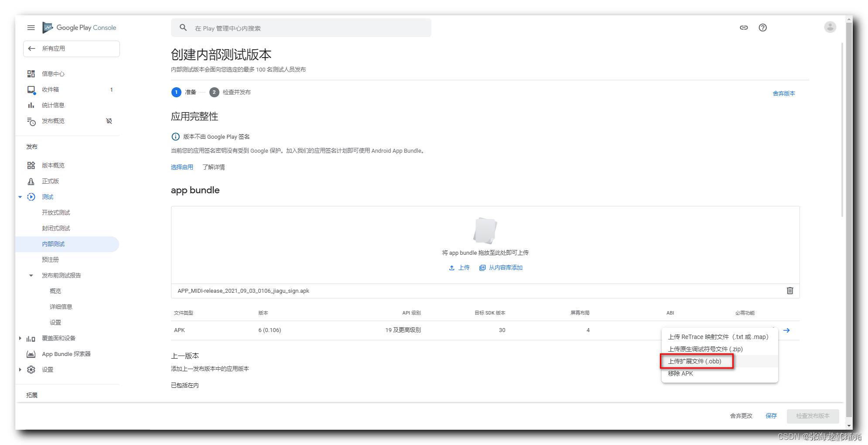The height and width of the screenshot is (445, 868).
Task: Click the 收件箱 inbox icon
Action: (31, 90)
